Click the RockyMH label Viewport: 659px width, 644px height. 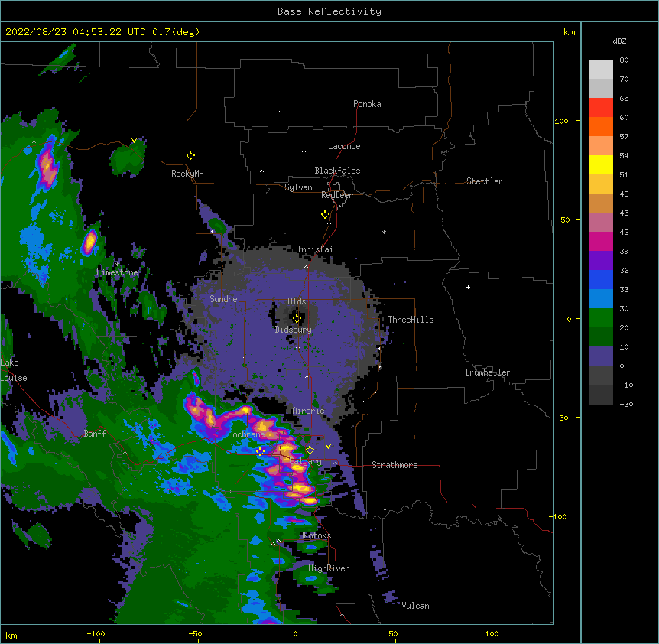click(187, 174)
